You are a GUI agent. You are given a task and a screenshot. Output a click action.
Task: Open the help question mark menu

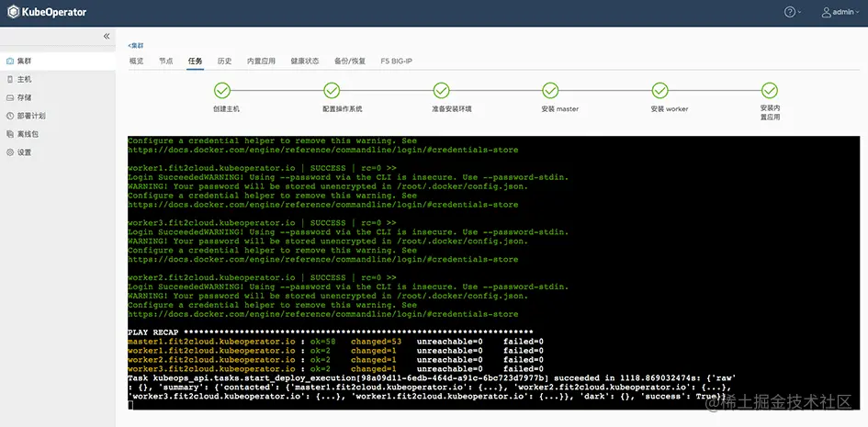point(793,12)
